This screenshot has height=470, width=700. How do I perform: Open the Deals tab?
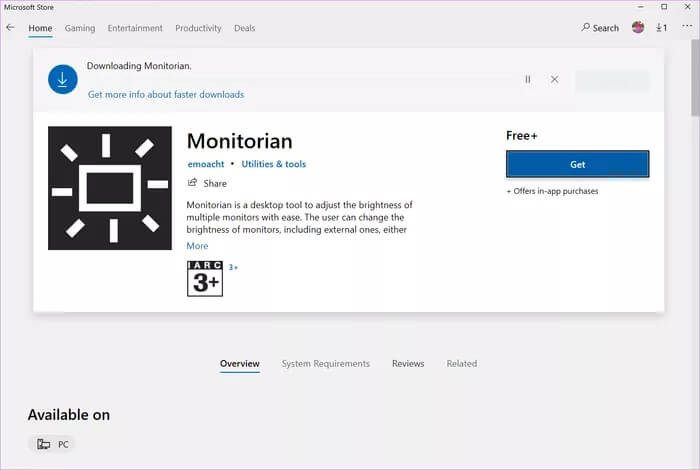[x=245, y=28]
